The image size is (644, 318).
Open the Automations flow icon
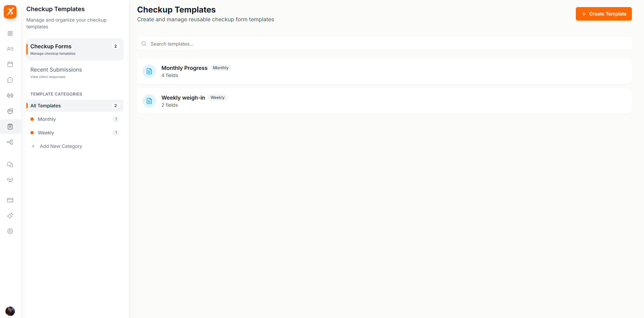pos(10,142)
